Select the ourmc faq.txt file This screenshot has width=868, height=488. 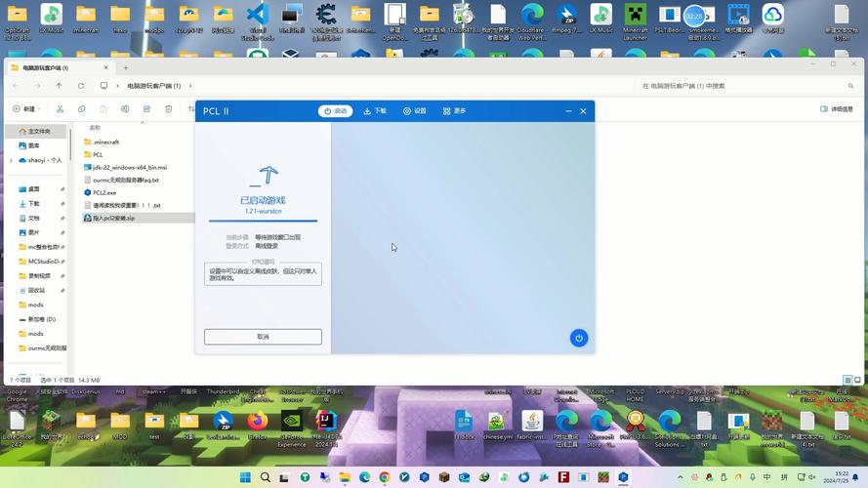pos(121,180)
